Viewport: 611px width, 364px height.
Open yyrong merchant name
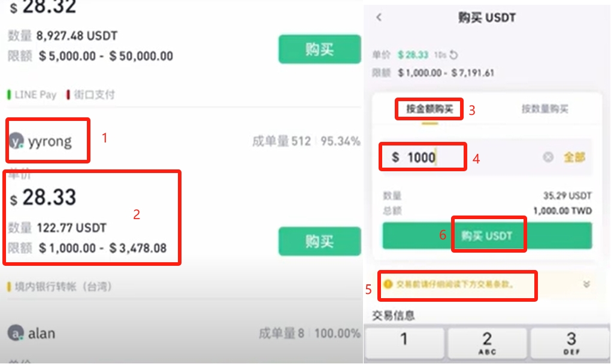(50, 142)
